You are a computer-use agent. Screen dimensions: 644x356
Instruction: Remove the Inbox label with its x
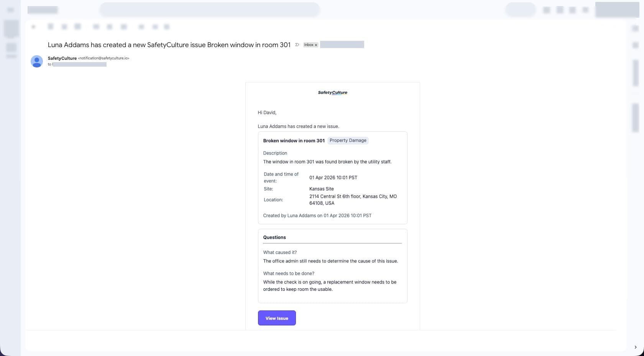click(316, 45)
